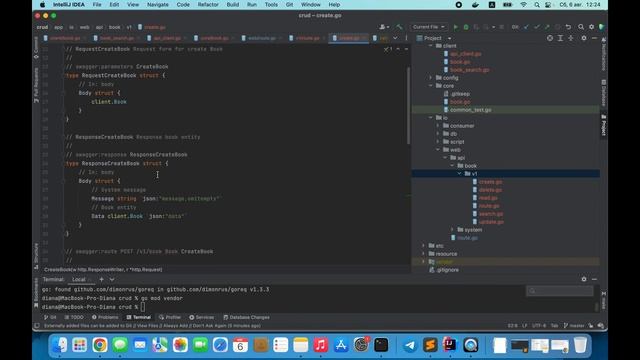Screen dimensions: 640x360
Task: Collapse all icon in Project panel header
Action: click(571, 38)
